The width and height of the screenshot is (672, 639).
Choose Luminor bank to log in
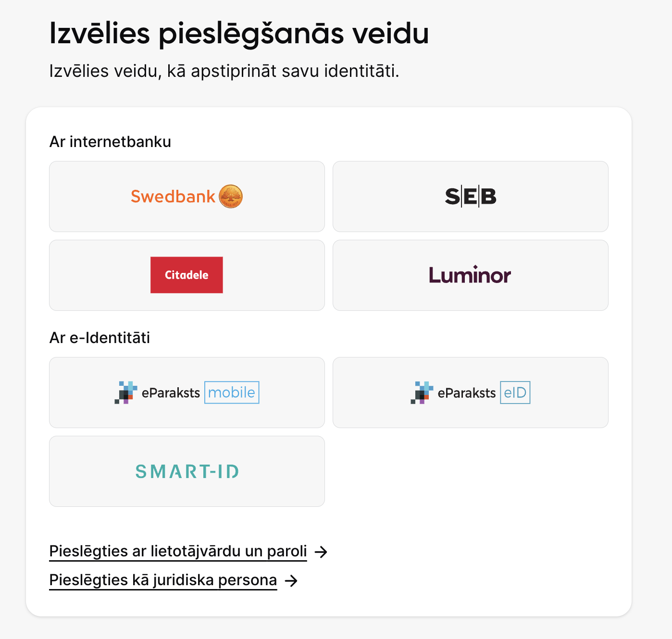coord(470,275)
